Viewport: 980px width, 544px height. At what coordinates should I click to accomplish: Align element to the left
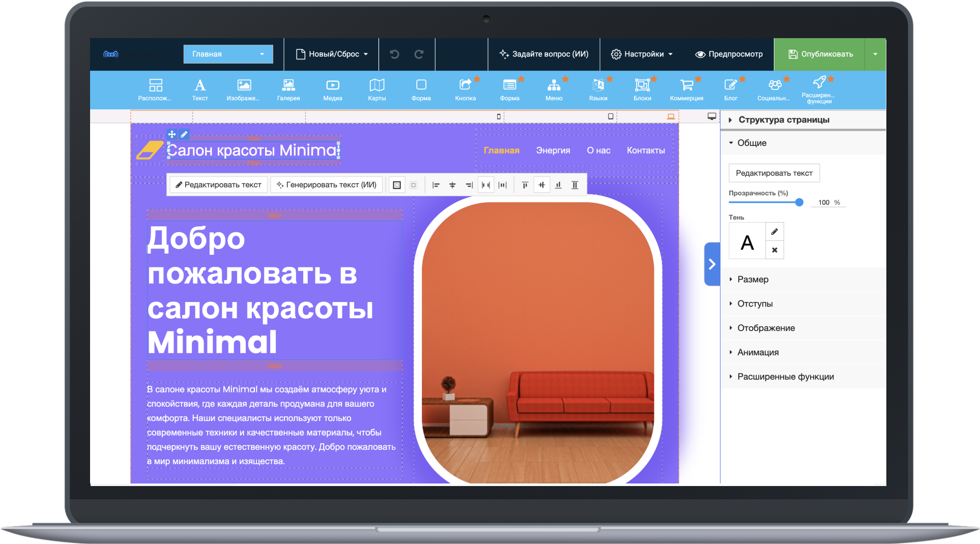(436, 185)
